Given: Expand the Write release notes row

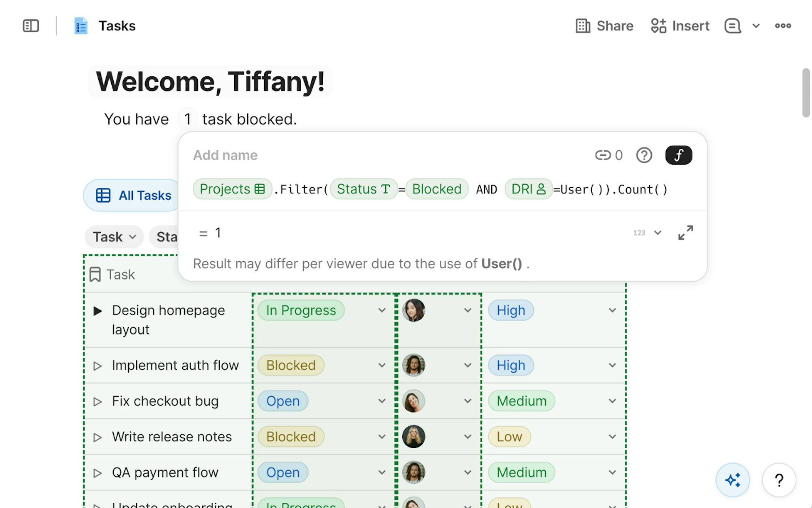Looking at the screenshot, I should (x=97, y=437).
